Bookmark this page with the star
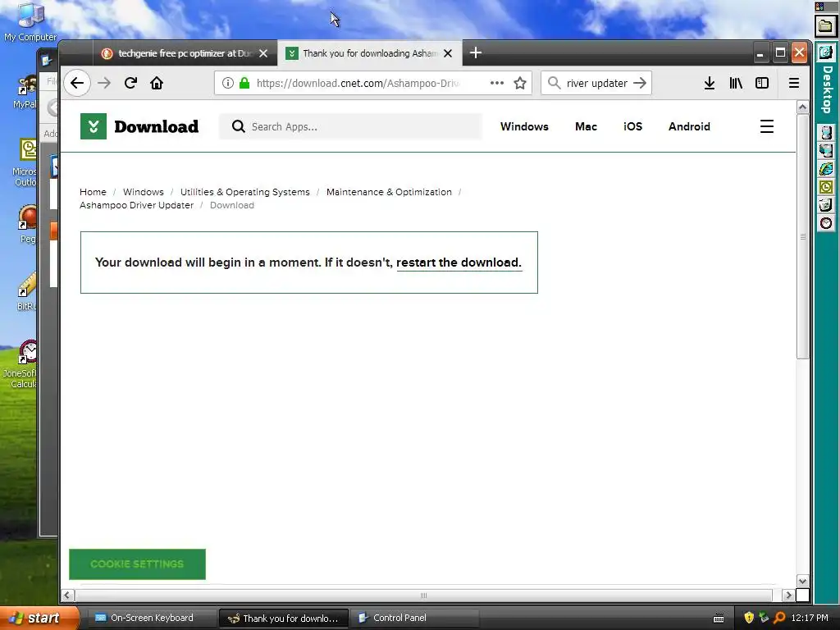This screenshot has height=630, width=840. click(519, 83)
